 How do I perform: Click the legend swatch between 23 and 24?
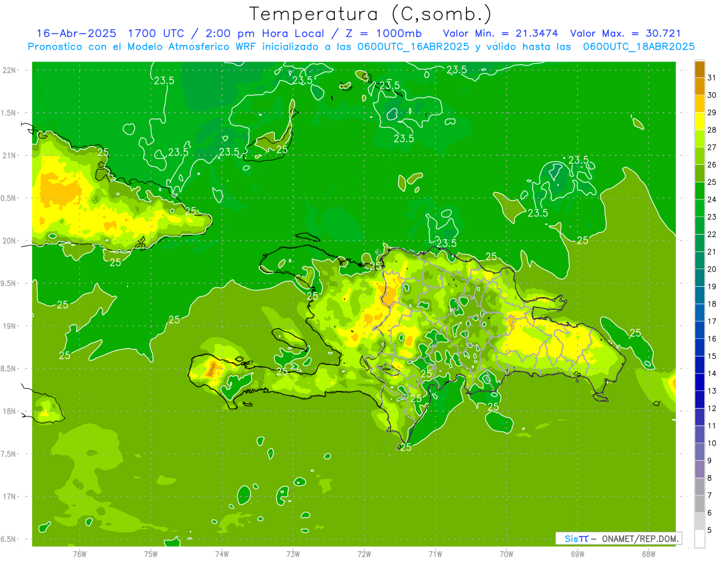click(699, 208)
